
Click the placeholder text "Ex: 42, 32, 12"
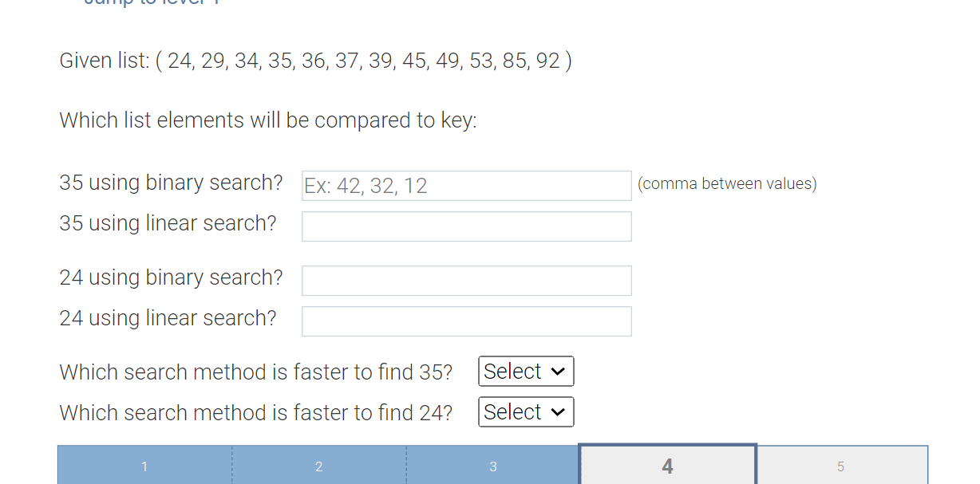366,185
